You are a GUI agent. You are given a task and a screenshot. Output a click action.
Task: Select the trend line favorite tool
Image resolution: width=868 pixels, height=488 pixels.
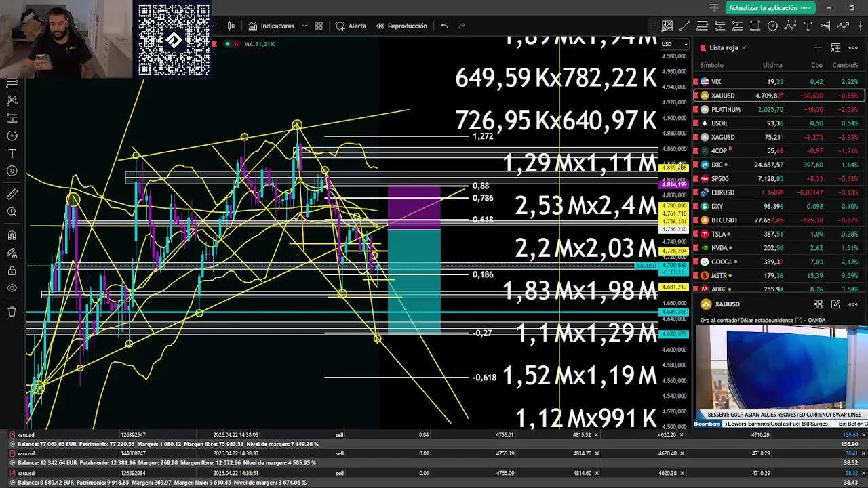tap(685, 26)
